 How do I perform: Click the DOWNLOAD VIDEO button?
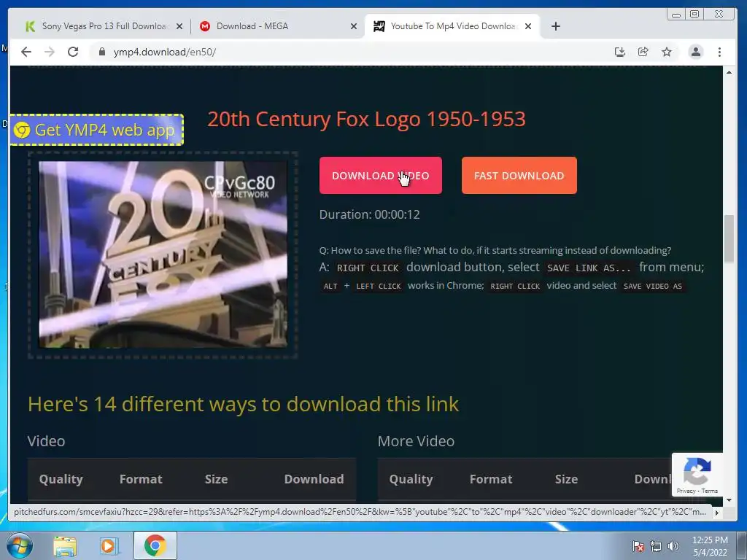tap(381, 175)
